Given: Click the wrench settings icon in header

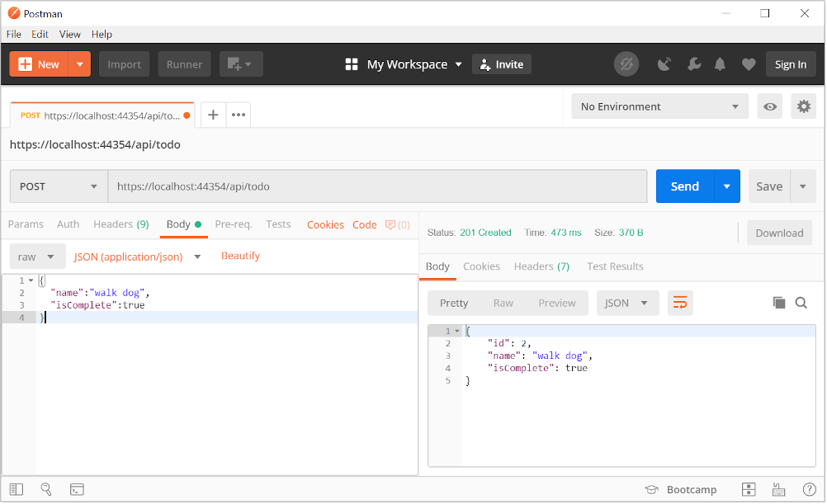Looking at the screenshot, I should 693,64.
